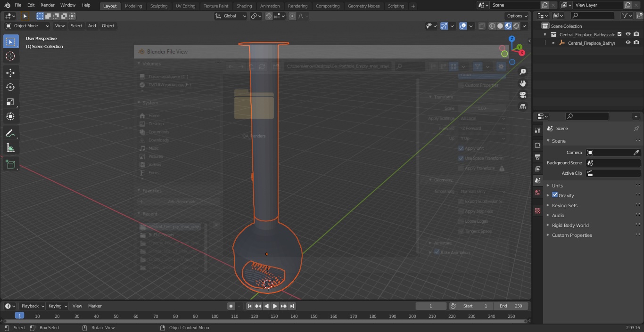Open the World properties tab
Viewport: 644px width, 332px height.
[537, 192]
